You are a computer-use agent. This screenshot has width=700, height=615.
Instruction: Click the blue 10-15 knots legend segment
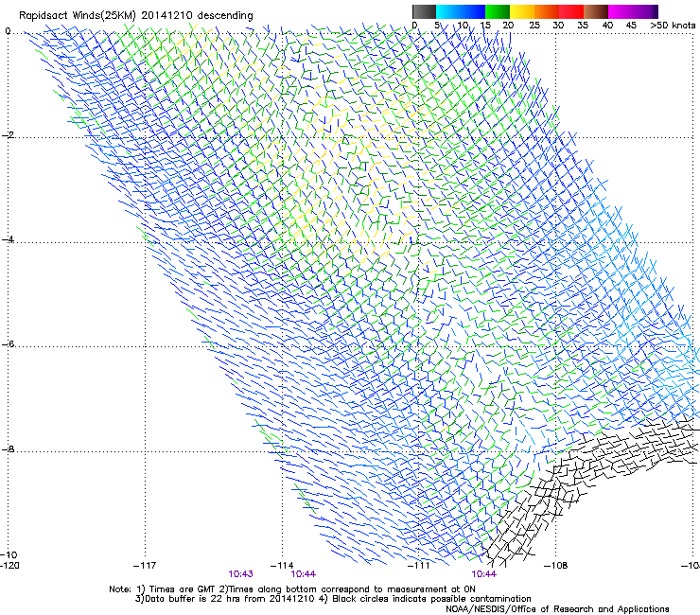[473, 11]
